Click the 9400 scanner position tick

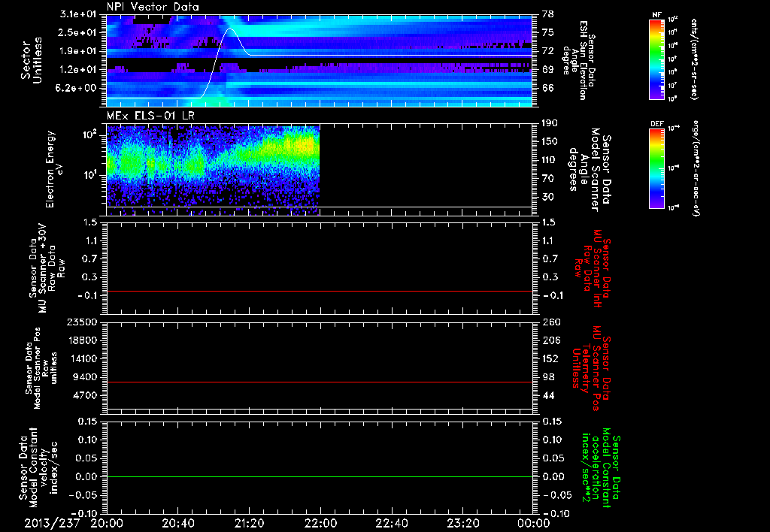86,377
